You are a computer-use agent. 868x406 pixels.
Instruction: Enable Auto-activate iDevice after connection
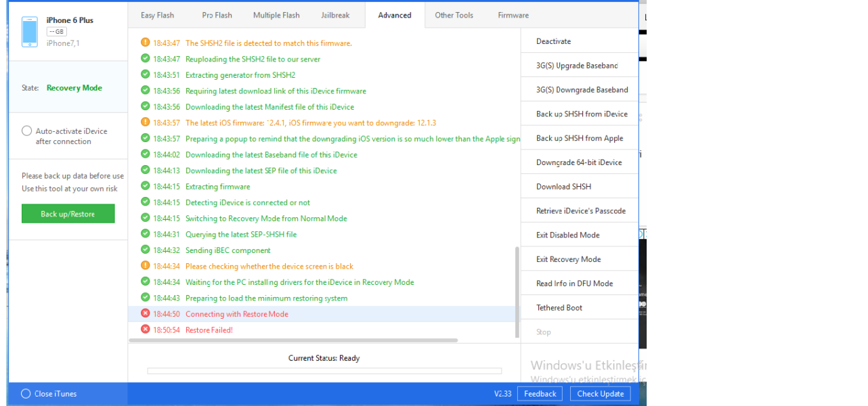pyautogui.click(x=26, y=131)
